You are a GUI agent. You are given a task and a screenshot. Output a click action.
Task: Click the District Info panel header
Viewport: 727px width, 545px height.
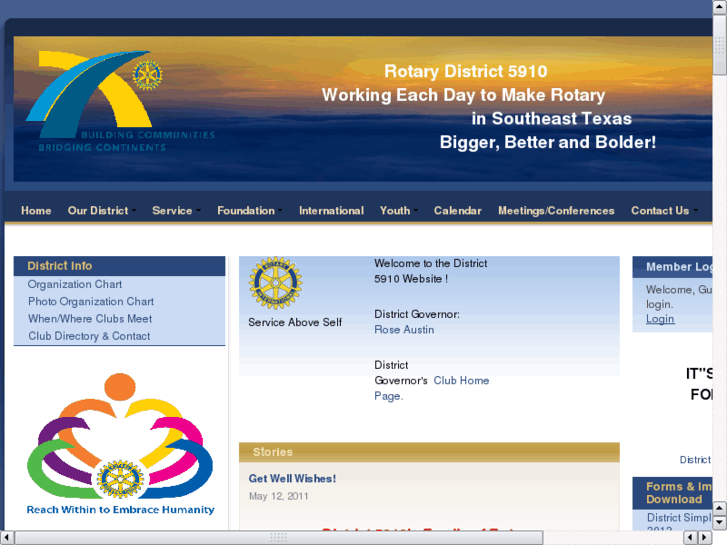pyautogui.click(x=120, y=266)
